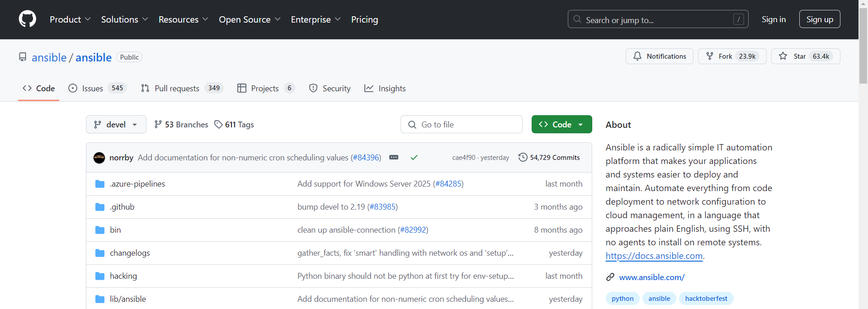The height and width of the screenshot is (309, 868).
Task: Click the search magnifier in header
Action: coord(577,19)
